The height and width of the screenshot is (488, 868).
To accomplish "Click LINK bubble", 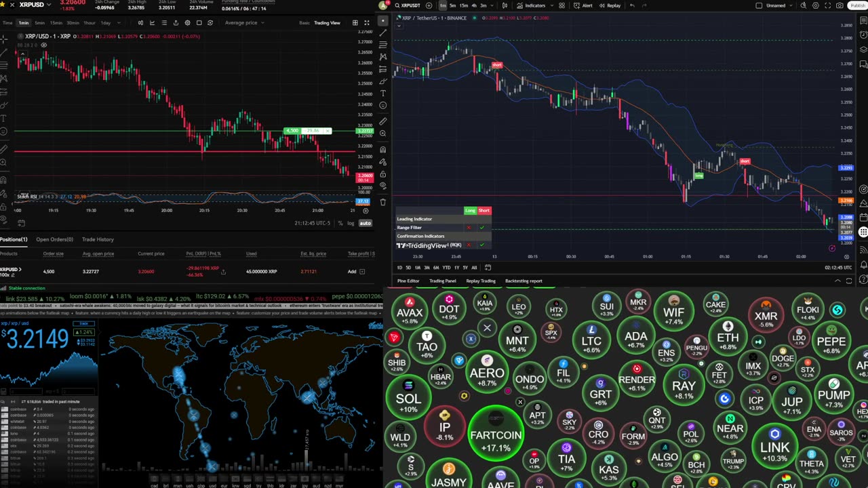I will click(x=775, y=444).
